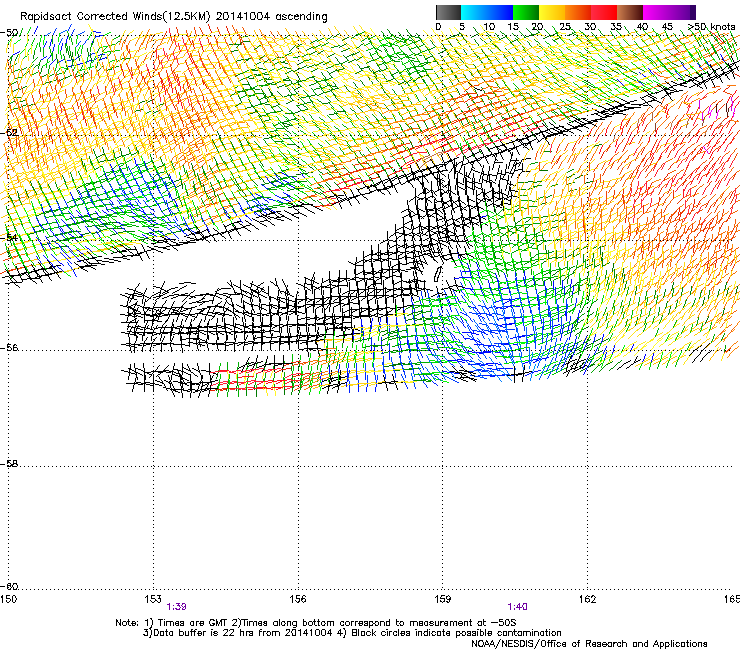740x650 pixels.
Task: Click latitude label '-54' on left axis
Action: 9,237
